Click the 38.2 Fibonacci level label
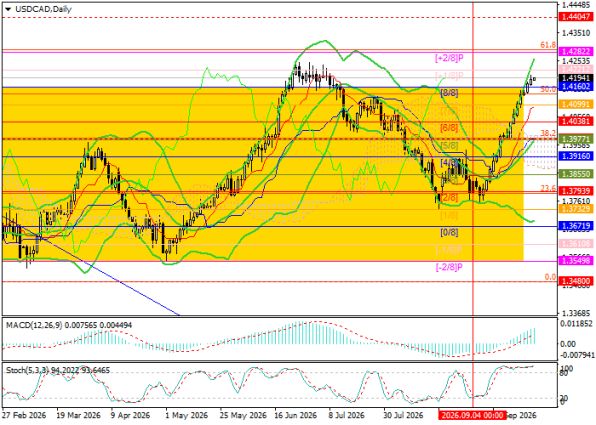The width and height of the screenshot is (596, 425). (548, 133)
